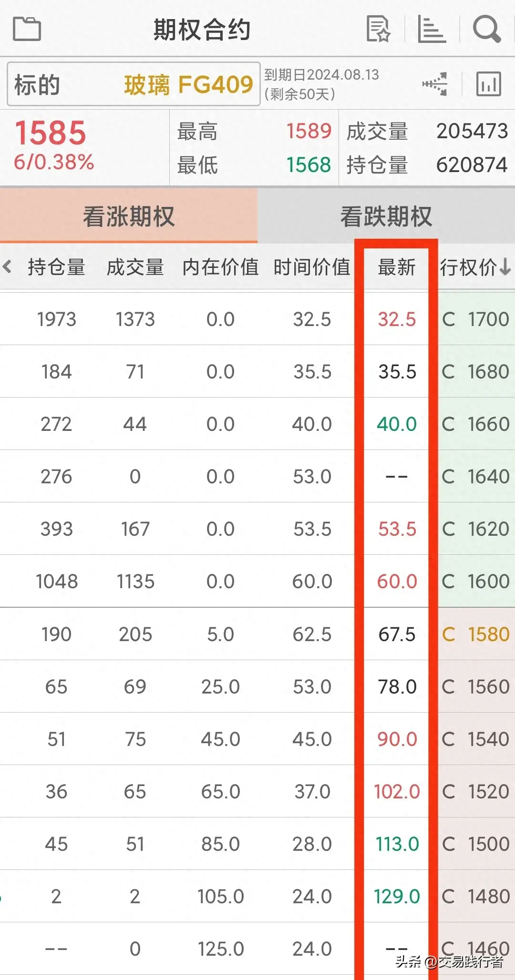Tap intrinsic value 85.0
Viewport: 515px width, 980px height.
(220, 844)
